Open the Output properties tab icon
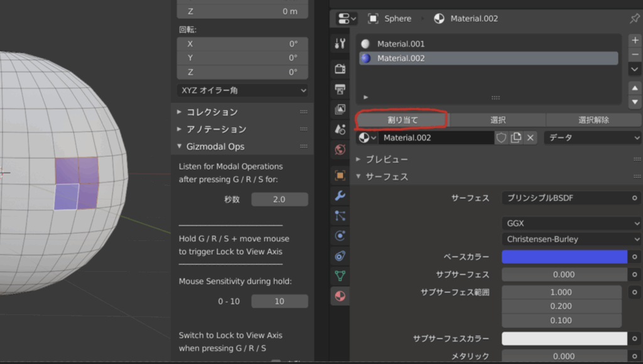 click(340, 88)
